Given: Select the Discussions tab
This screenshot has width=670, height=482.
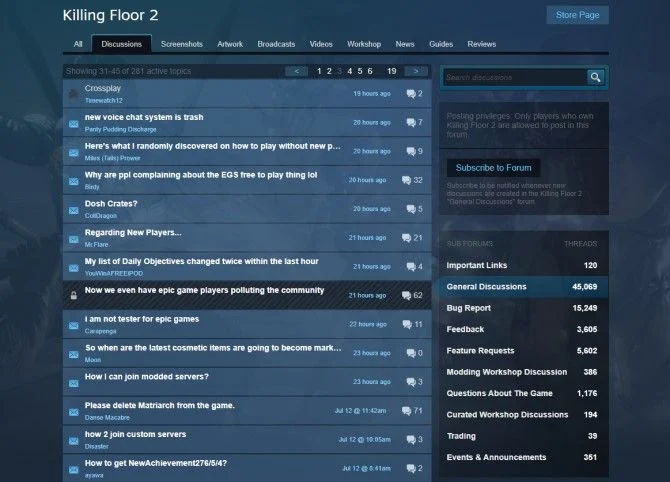Looking at the screenshot, I should pyautogui.click(x=121, y=44).
